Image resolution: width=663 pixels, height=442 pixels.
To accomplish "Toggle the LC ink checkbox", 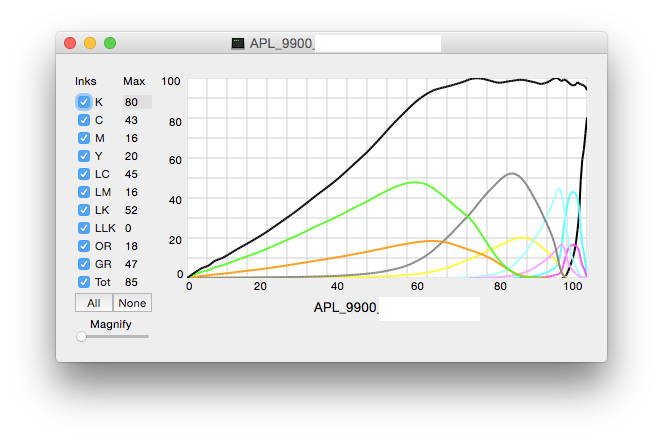I will 84,174.
